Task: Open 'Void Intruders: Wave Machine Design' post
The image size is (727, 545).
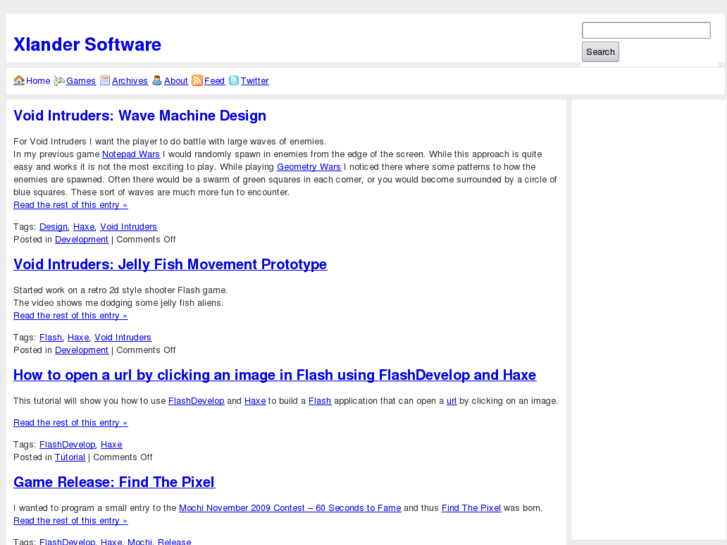Action: tap(139, 116)
